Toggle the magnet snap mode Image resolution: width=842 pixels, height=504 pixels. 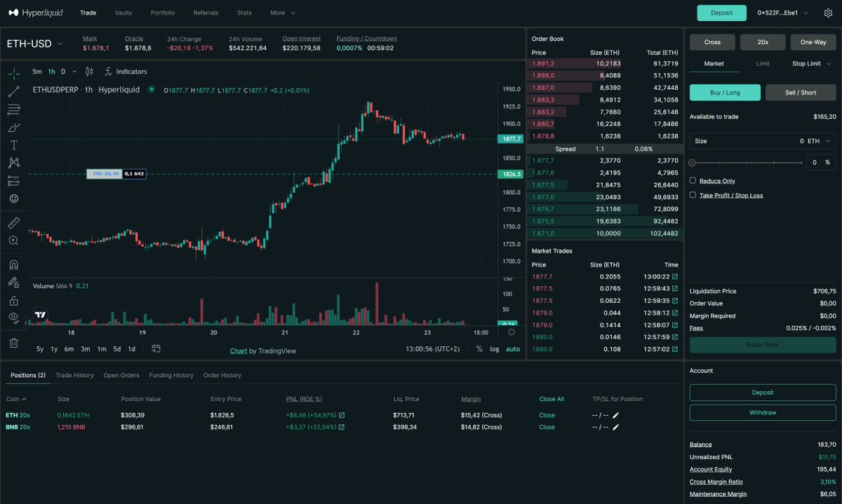pyautogui.click(x=13, y=265)
